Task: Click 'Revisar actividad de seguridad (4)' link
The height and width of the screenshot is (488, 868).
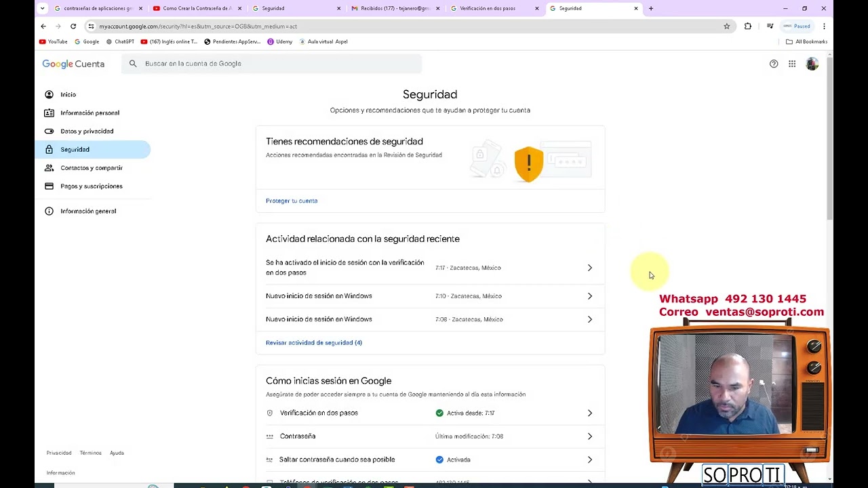Action: (x=314, y=343)
